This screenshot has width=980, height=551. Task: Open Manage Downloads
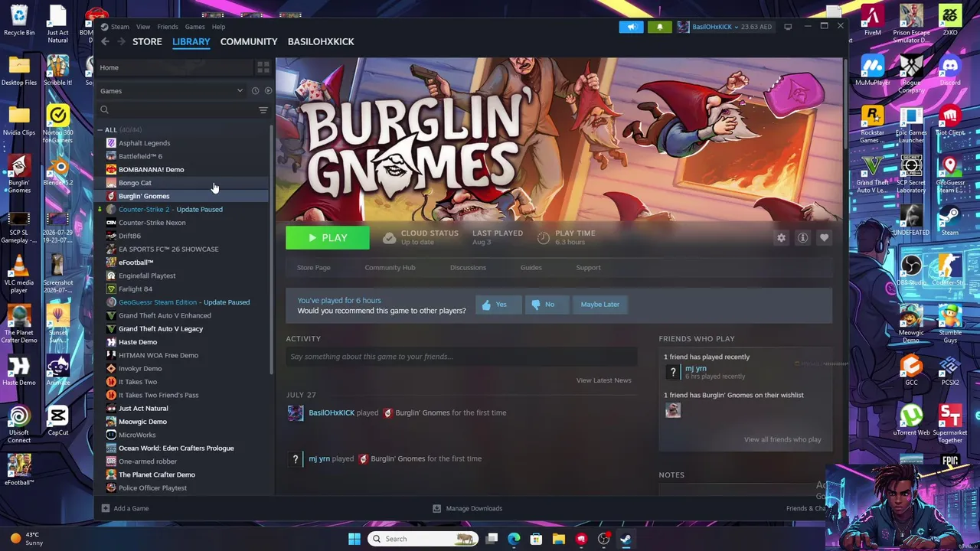point(467,508)
